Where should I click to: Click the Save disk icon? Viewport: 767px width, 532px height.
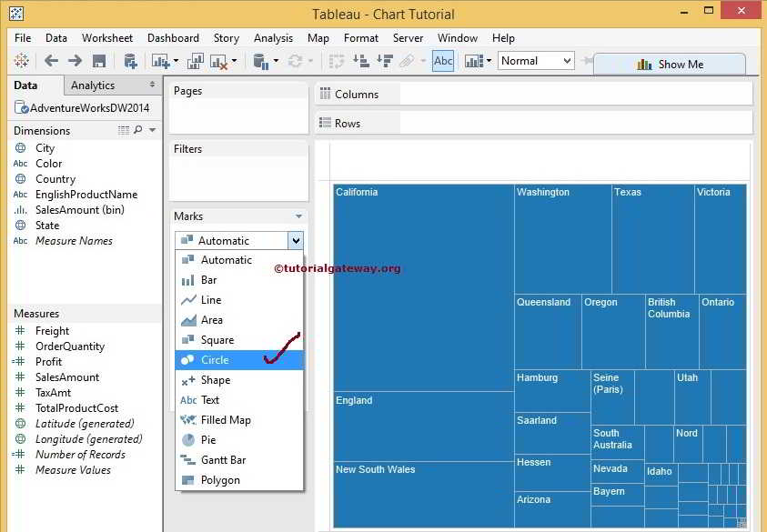click(x=99, y=61)
